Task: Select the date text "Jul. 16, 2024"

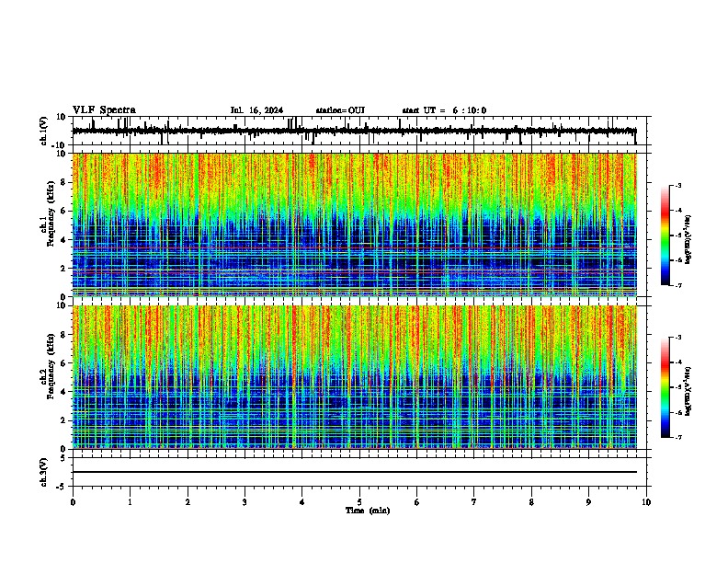Action: [x=256, y=110]
